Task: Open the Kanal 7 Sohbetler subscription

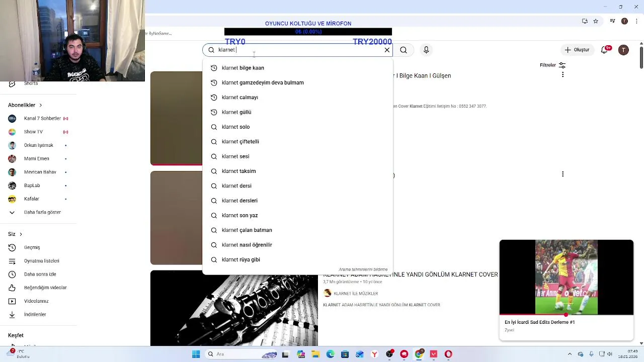Action: [38, 119]
